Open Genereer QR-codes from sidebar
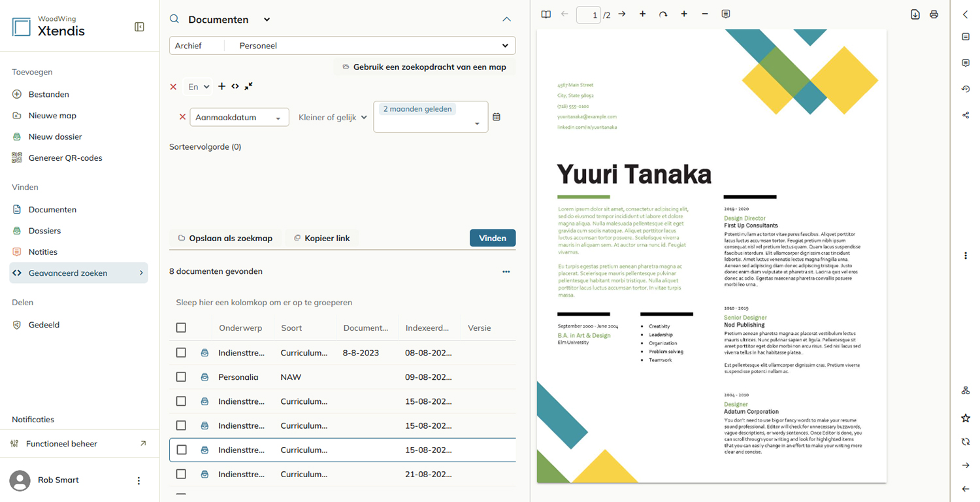Viewport: 980px width, 502px height. tap(65, 158)
